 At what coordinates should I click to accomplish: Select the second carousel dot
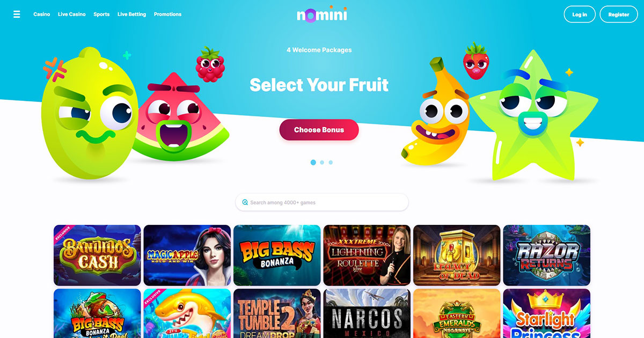coord(322,162)
